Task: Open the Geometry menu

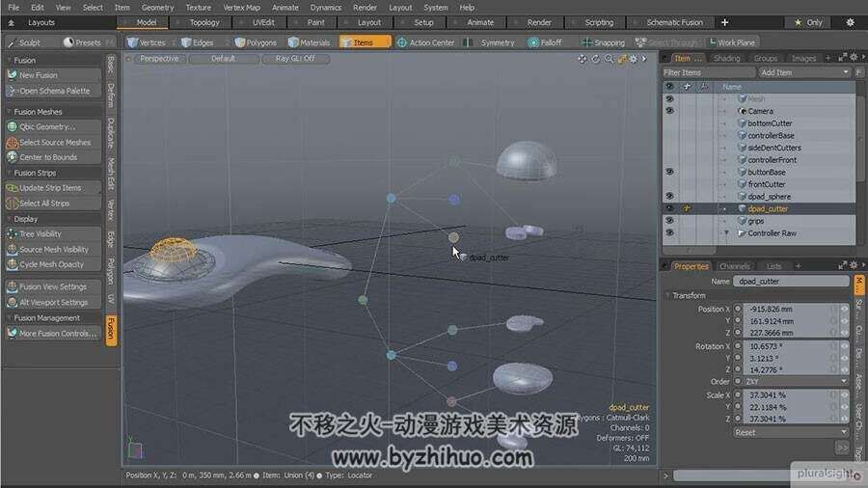Action: coord(158,7)
